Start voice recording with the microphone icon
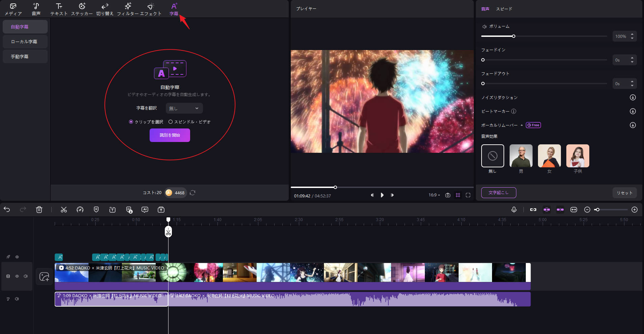 514,210
